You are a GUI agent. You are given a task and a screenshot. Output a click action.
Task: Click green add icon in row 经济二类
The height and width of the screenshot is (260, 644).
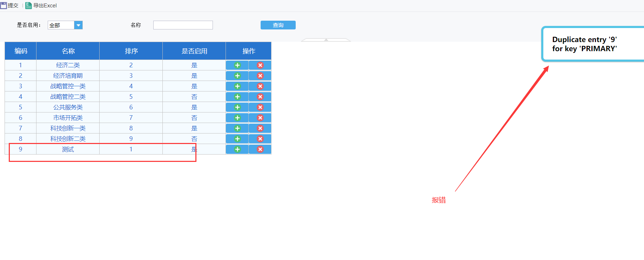237,65
